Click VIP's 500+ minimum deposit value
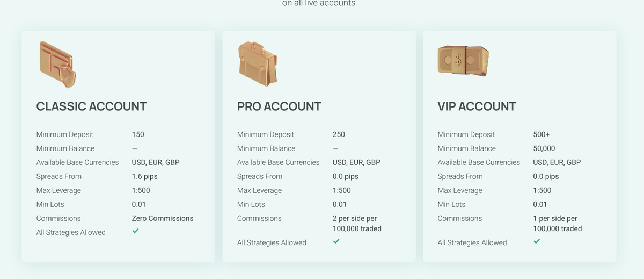The height and width of the screenshot is (279, 644). (541, 134)
